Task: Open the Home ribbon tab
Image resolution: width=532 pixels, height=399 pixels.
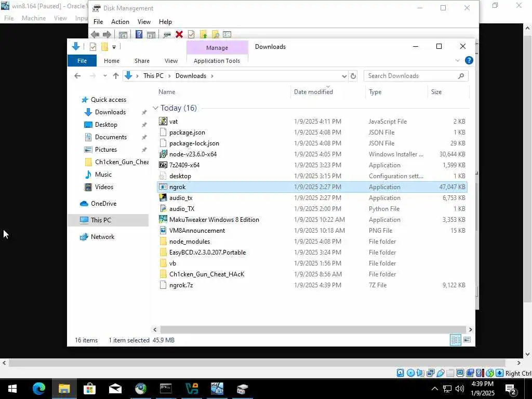Action: [112, 61]
